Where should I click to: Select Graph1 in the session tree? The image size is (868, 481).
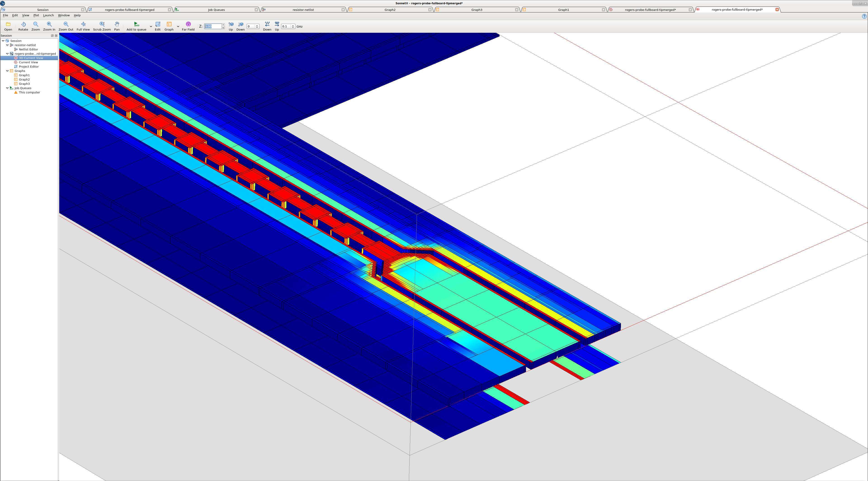pos(24,75)
